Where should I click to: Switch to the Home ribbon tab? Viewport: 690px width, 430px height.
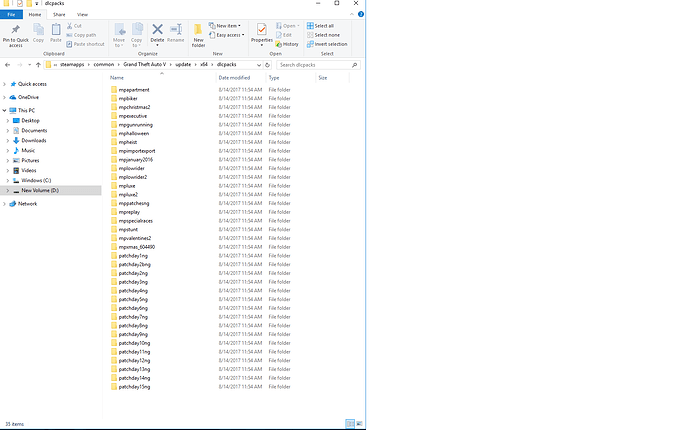pos(35,15)
